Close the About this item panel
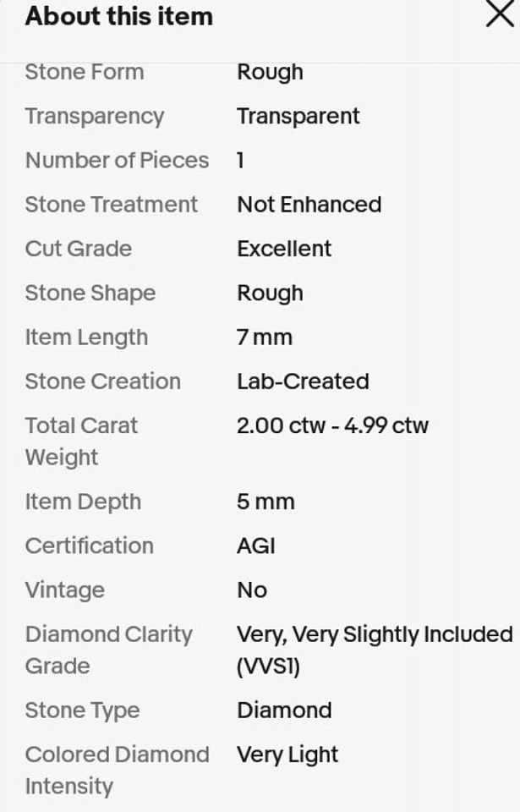This screenshot has width=520, height=812. pos(500,14)
